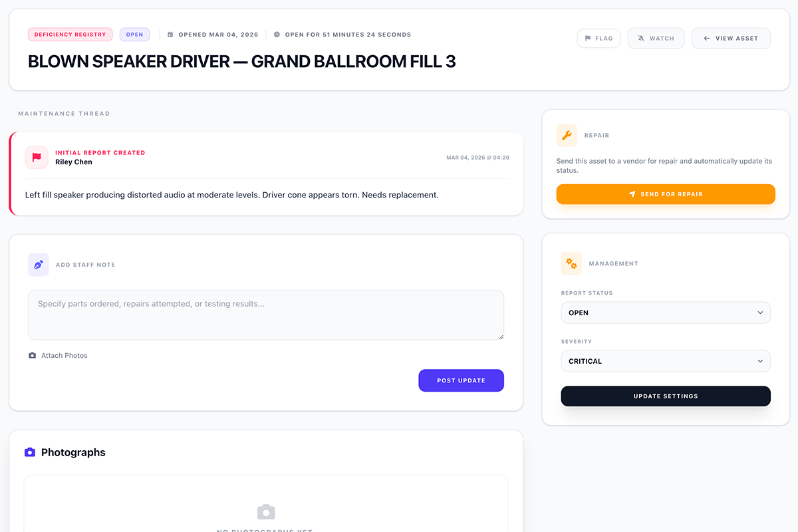Click the red flag icon on the initial report
Image resolution: width=798 pixels, height=532 pixels.
click(37, 157)
